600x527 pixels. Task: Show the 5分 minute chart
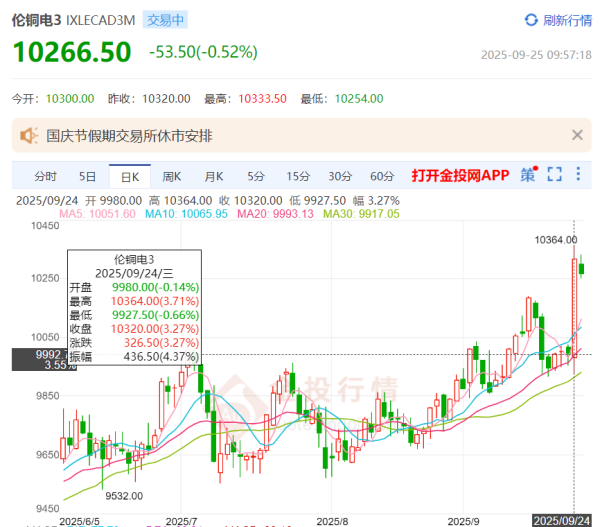(x=256, y=177)
